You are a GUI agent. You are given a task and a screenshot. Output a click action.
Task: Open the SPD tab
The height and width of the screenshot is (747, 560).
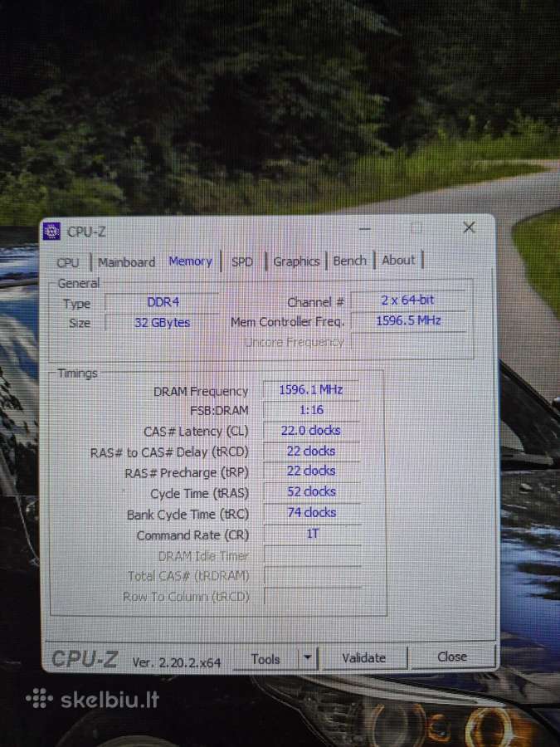pyautogui.click(x=242, y=261)
